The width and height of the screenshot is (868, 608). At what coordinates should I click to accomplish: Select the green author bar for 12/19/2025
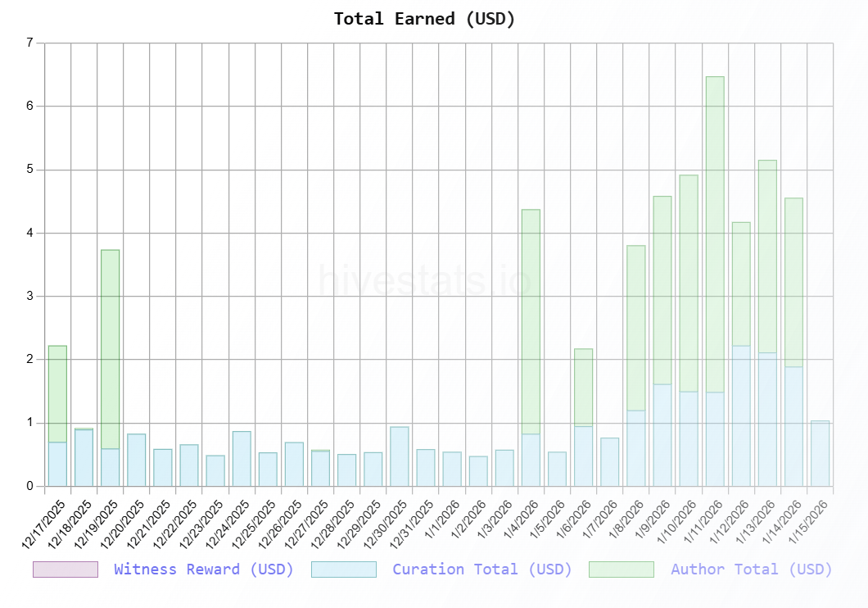110,348
